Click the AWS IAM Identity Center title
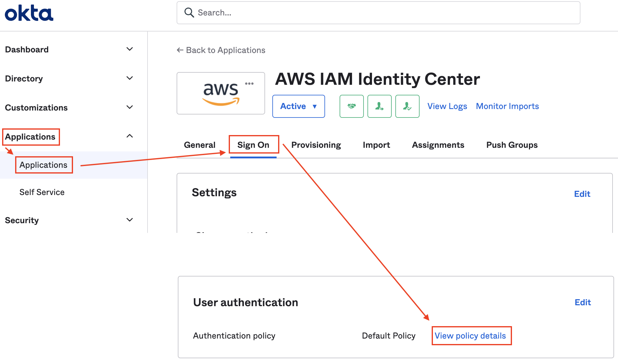Viewport: 618px width, 364px height. pyautogui.click(x=377, y=79)
